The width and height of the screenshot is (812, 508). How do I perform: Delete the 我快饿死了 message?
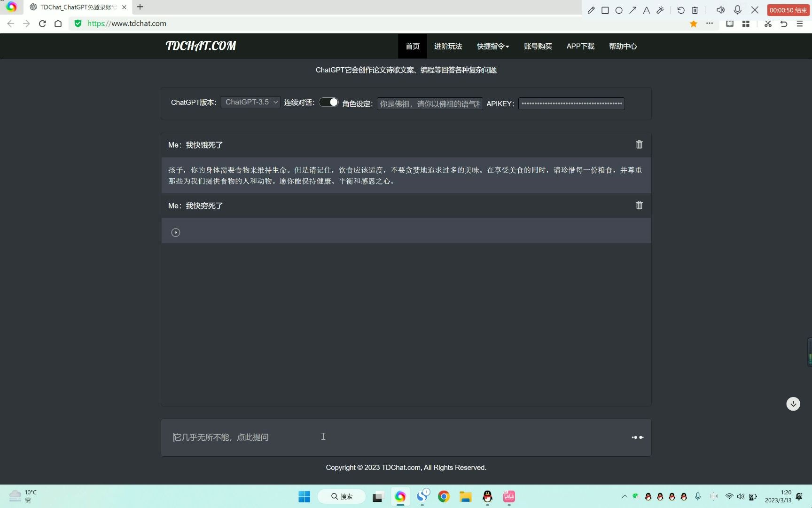[x=639, y=144]
